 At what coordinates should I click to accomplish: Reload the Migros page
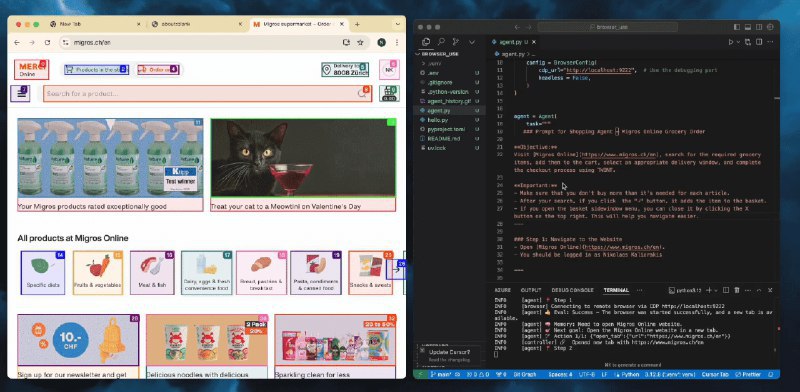coord(47,42)
